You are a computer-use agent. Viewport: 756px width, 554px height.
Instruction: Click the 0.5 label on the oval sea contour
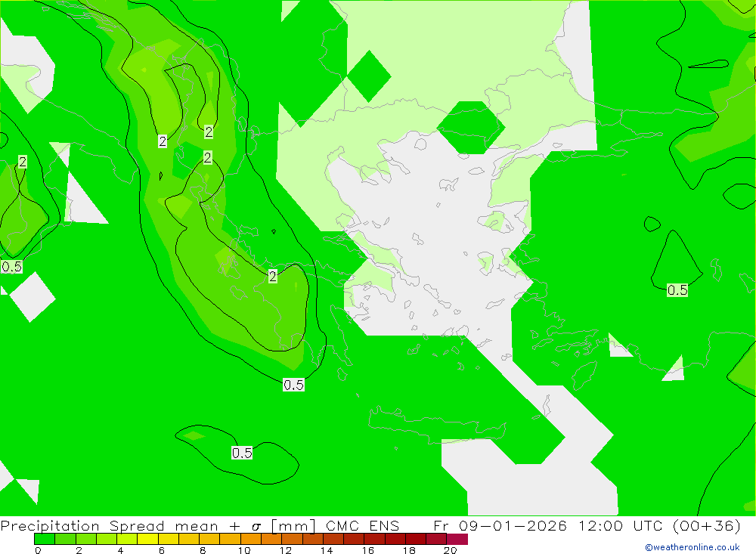(x=242, y=453)
